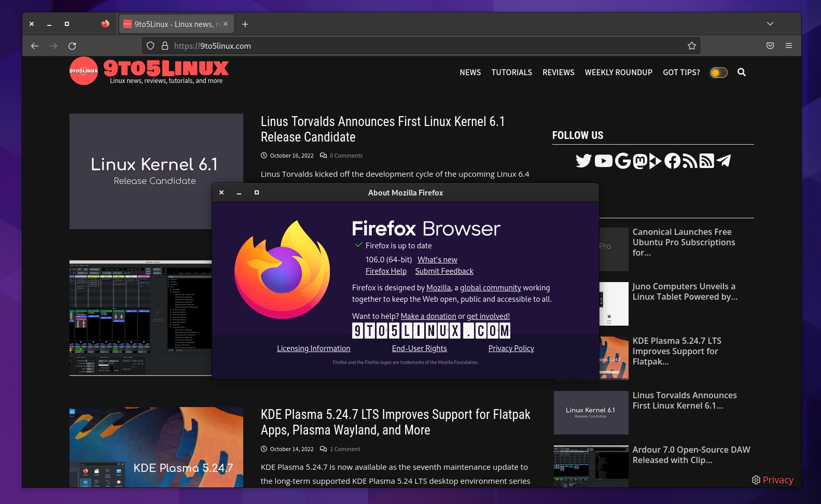Click the browser forward arrow
Viewport: 821px width, 504px height.
point(53,46)
